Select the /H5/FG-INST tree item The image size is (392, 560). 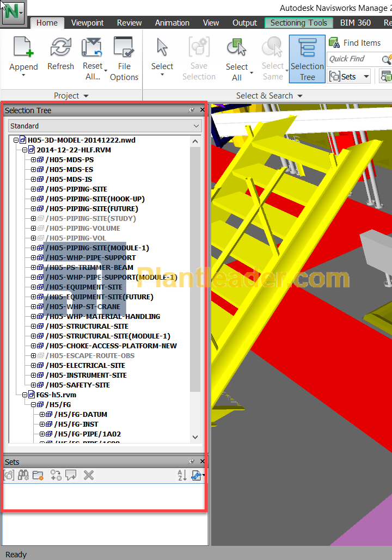tap(76, 424)
